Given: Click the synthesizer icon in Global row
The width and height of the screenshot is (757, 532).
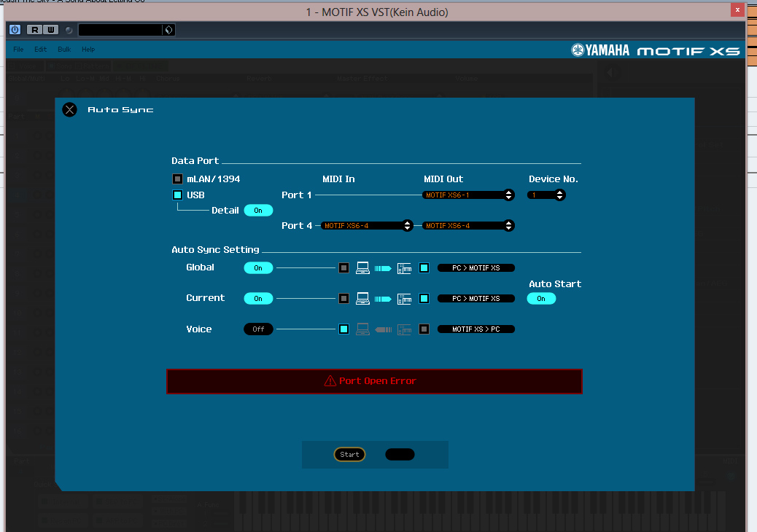Looking at the screenshot, I should [404, 268].
